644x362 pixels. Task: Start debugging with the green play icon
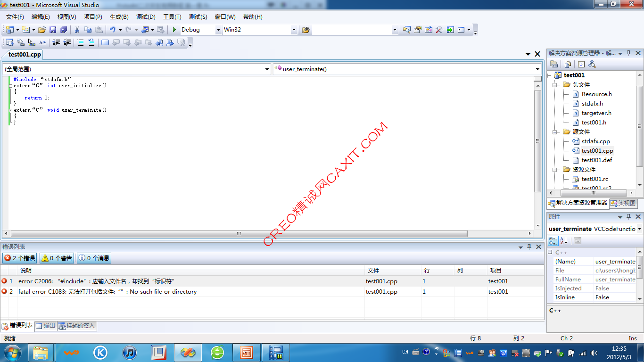[x=174, y=30]
